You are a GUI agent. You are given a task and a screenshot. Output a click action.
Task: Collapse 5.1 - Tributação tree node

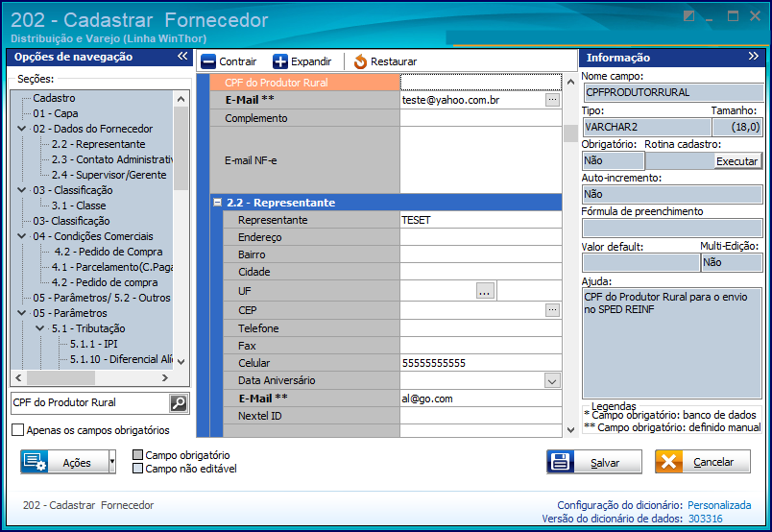pyautogui.click(x=40, y=328)
